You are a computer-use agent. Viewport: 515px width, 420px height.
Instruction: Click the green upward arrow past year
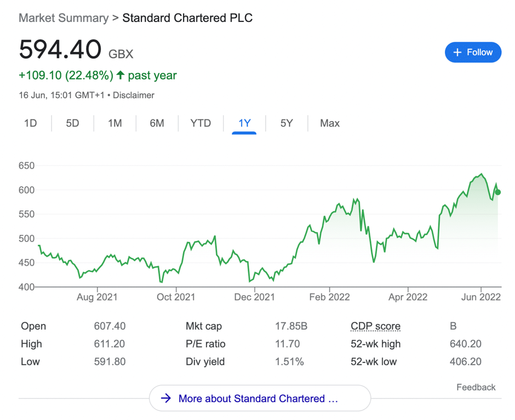[121, 75]
